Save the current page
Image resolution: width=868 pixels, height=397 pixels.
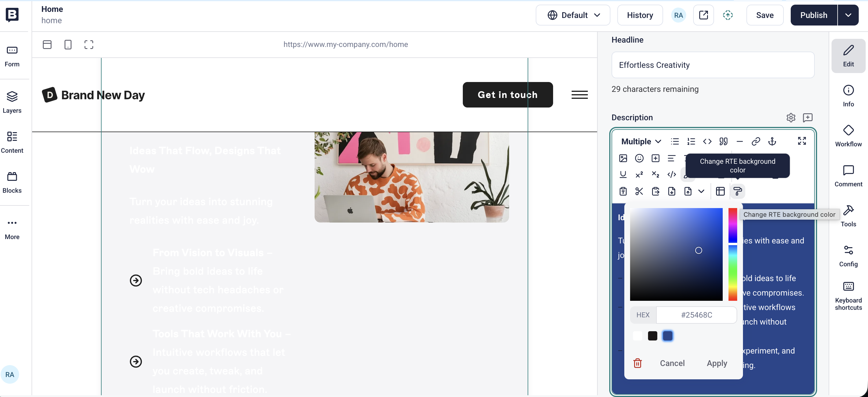[765, 15]
